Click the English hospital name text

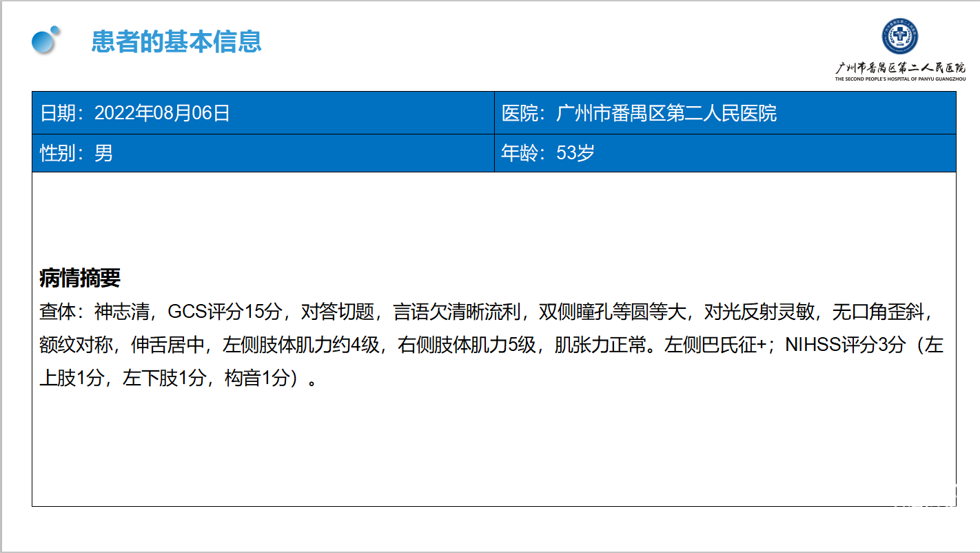[900, 79]
